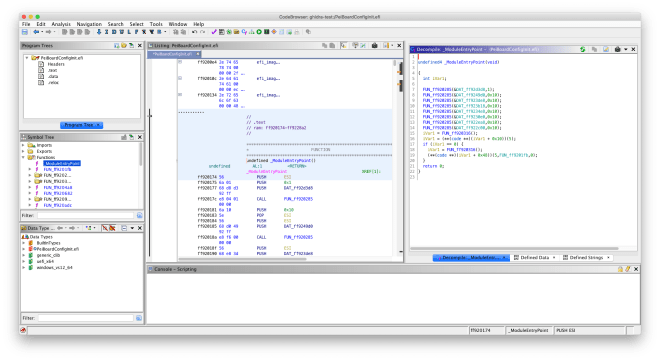Click the collapse-all icon in Data Type Manager
This screenshot has height=360, width=660.
pyautogui.click(x=124, y=228)
